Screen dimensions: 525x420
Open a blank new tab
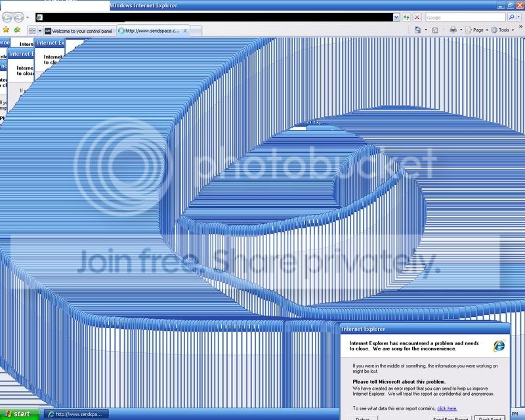pos(196,31)
